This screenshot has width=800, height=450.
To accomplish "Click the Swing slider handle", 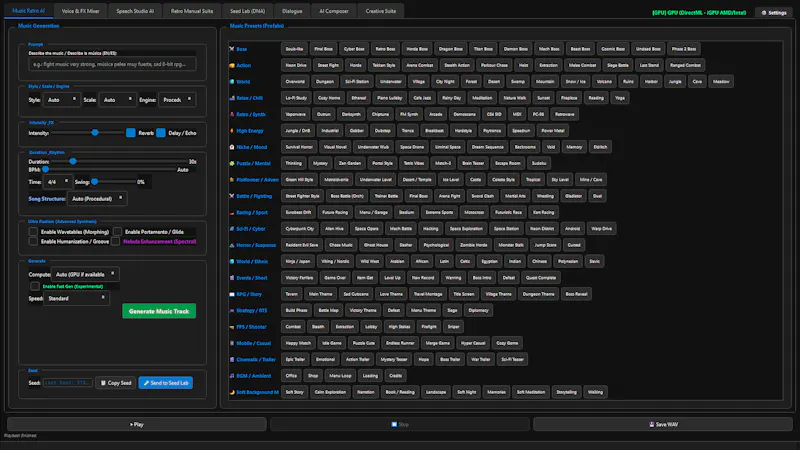I will point(95,182).
